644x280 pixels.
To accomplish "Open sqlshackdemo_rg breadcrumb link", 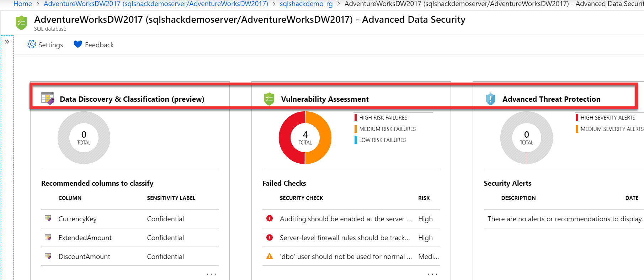I will pyautogui.click(x=306, y=4).
